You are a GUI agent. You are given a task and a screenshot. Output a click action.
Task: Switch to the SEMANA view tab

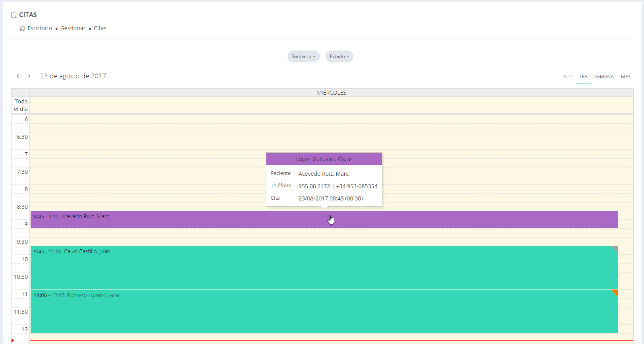(x=604, y=77)
